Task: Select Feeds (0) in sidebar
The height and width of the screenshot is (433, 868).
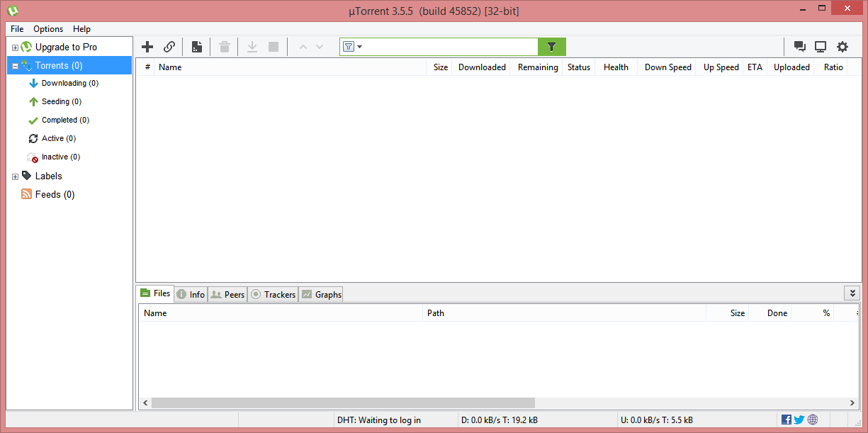Action: (55, 194)
